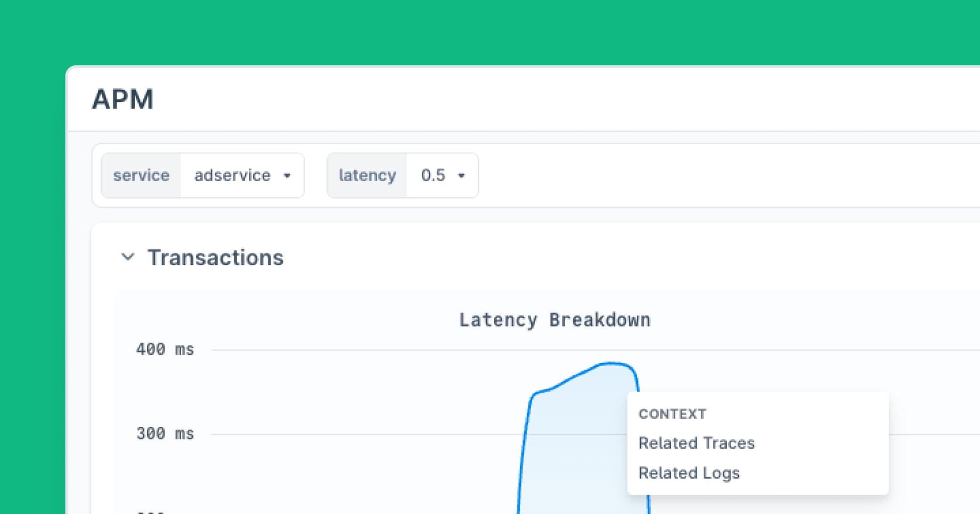Viewport: 980px width, 514px height.
Task: Click the service filter label
Action: click(x=141, y=175)
